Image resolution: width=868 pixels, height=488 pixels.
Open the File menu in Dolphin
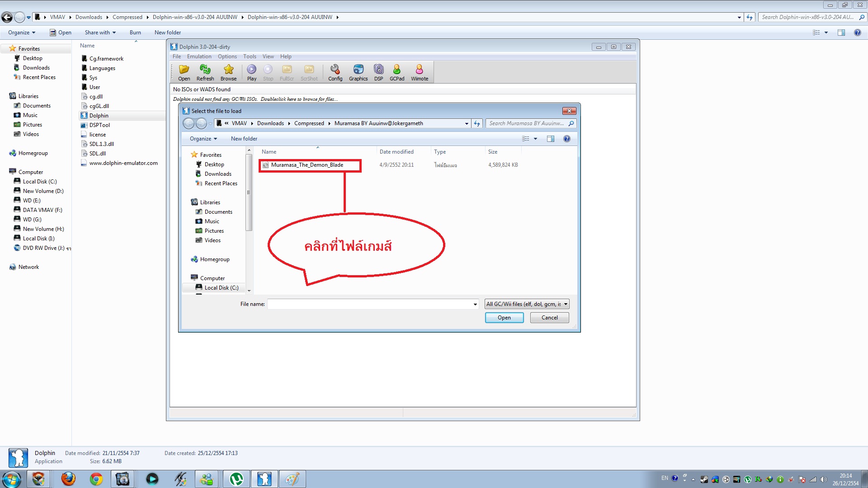[x=177, y=56]
